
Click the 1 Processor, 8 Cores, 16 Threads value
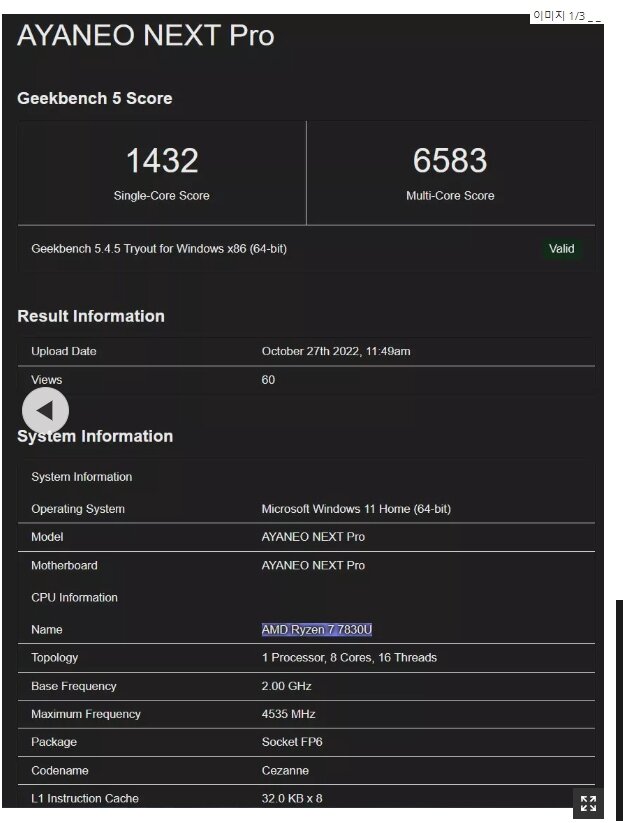[x=350, y=658]
